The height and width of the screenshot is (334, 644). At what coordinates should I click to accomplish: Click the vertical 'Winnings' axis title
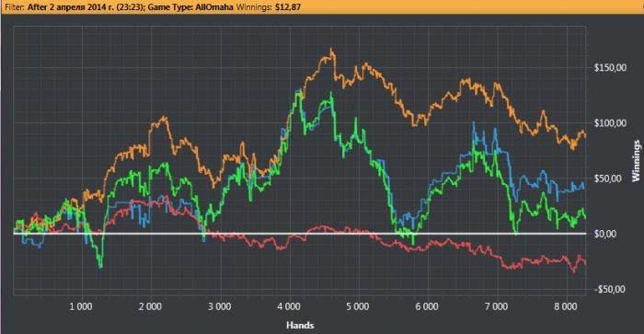(x=636, y=161)
